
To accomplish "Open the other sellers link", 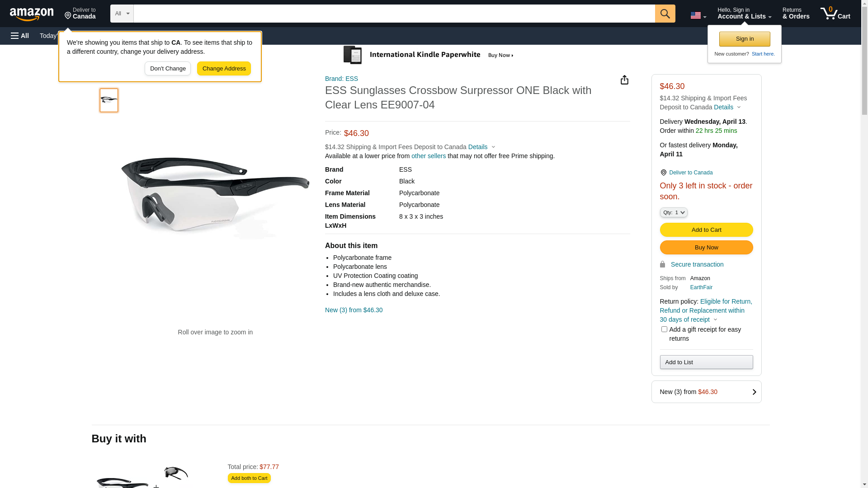I will click(428, 156).
